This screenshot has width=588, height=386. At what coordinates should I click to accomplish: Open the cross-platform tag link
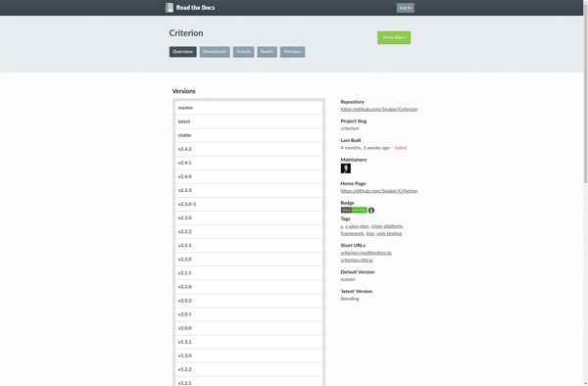[387, 226]
